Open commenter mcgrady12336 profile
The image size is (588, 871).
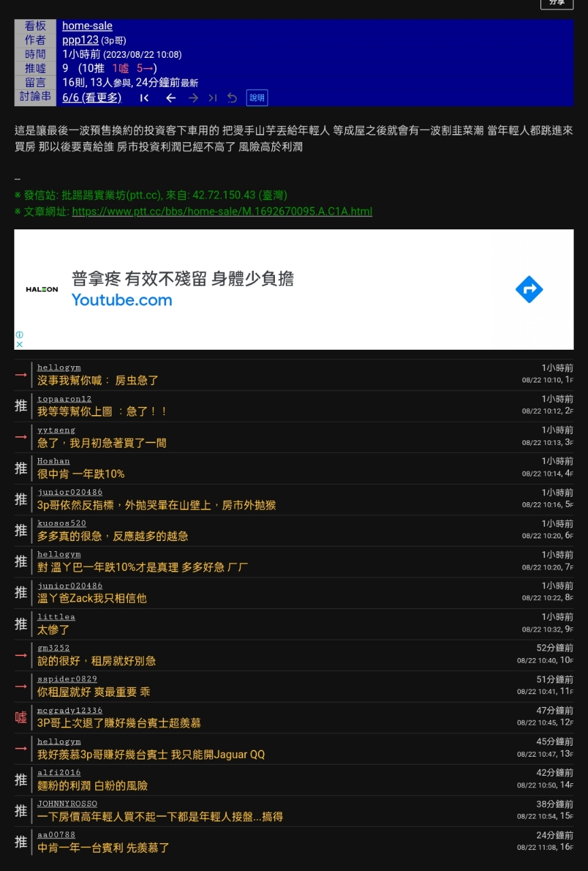coord(69,710)
